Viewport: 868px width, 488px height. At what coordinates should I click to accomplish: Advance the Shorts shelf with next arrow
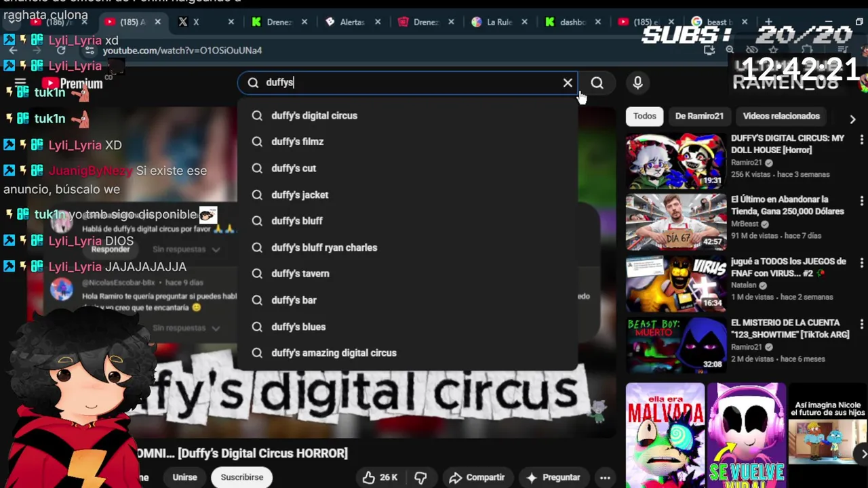[863, 453]
